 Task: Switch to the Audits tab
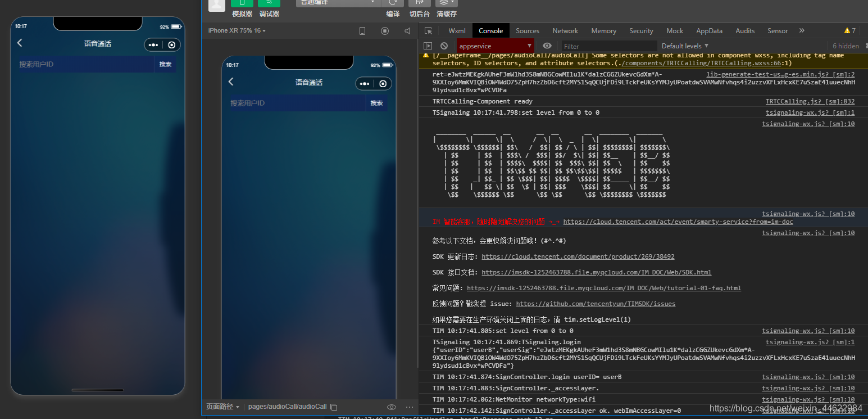click(x=745, y=31)
